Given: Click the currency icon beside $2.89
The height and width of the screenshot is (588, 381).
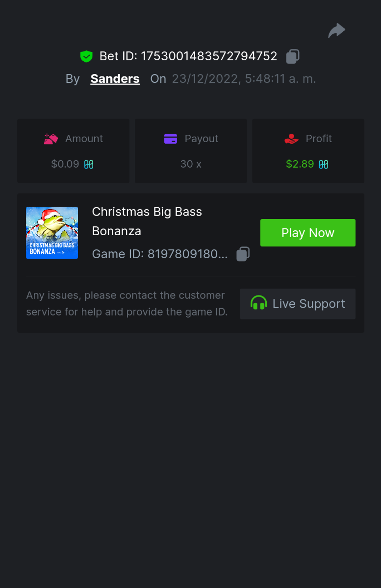Looking at the screenshot, I should (324, 164).
